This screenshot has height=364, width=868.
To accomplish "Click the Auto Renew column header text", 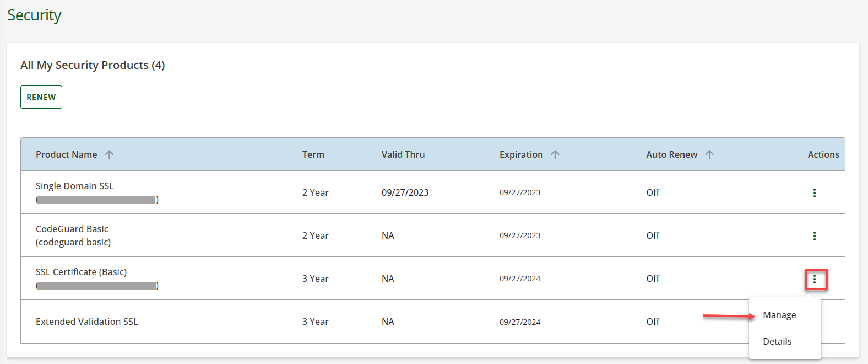I will pyautogui.click(x=672, y=154).
